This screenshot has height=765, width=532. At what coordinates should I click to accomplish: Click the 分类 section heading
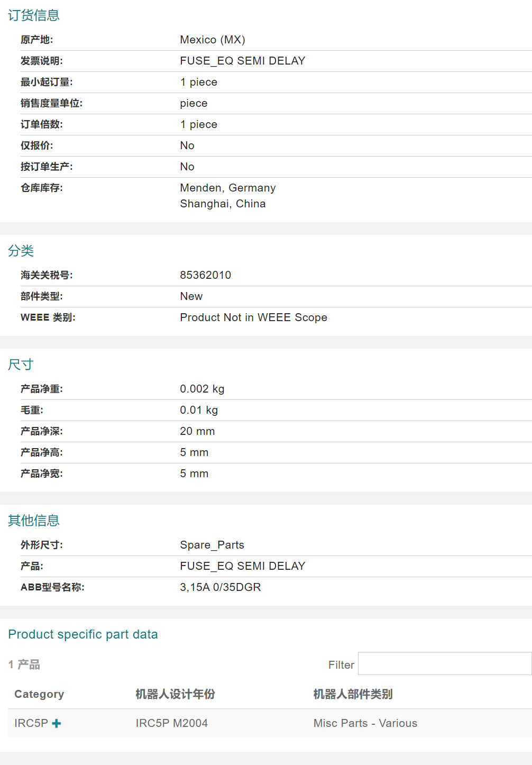[21, 251]
